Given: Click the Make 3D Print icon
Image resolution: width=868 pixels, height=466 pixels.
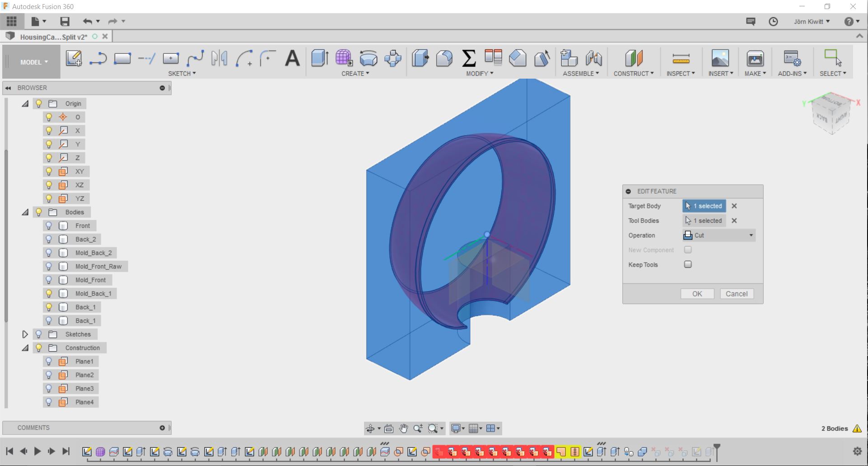Looking at the screenshot, I should pos(755,58).
